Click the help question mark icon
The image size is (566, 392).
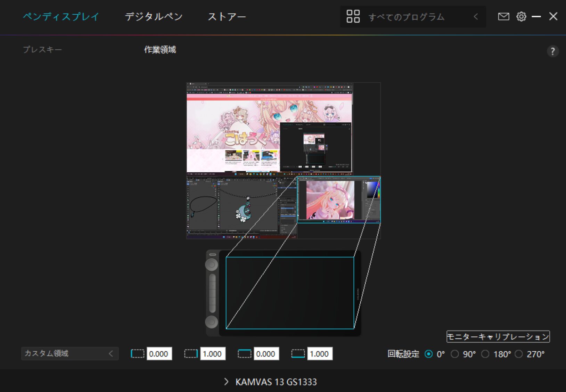(x=552, y=51)
